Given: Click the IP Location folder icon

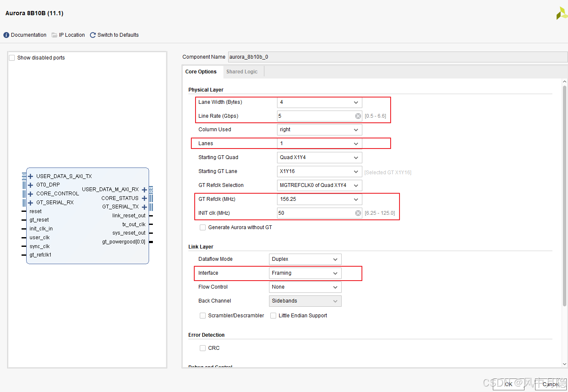Looking at the screenshot, I should [54, 35].
